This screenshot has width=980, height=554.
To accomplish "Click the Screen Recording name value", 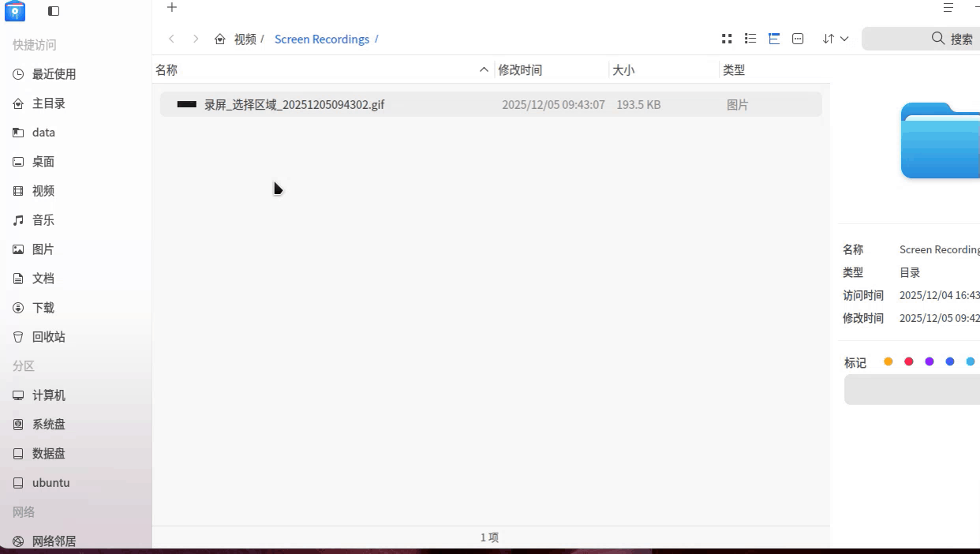I will tap(940, 249).
